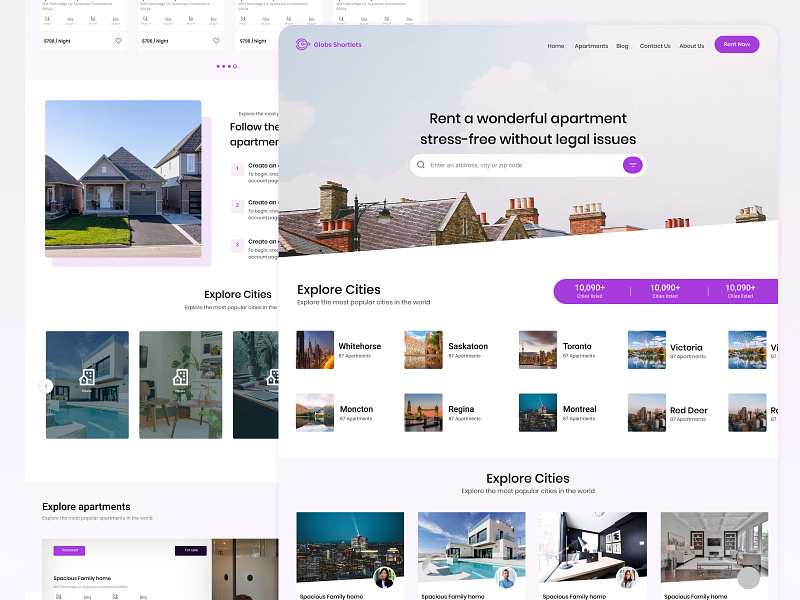Click the left chevron to browse previous cities

(46, 386)
